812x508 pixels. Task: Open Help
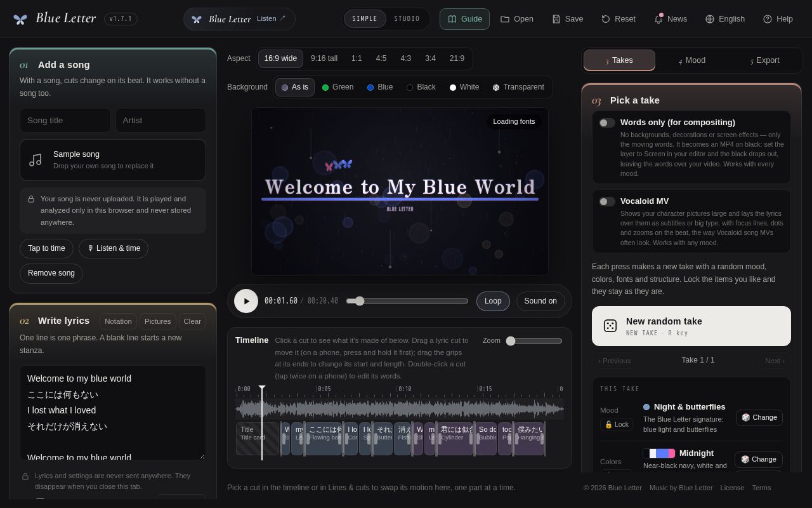[x=777, y=19]
